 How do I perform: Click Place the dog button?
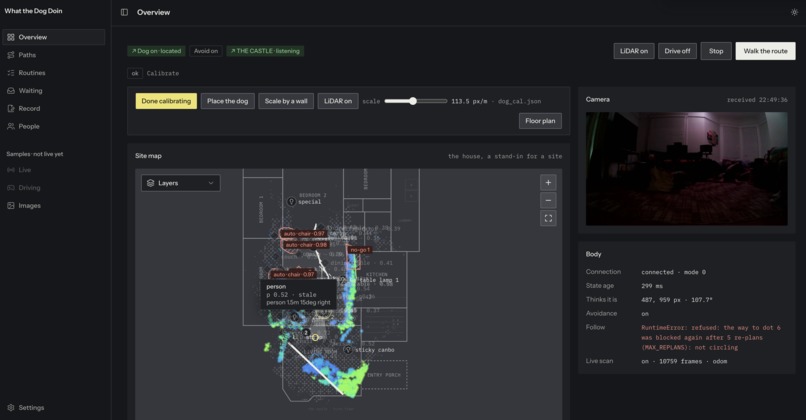click(227, 101)
